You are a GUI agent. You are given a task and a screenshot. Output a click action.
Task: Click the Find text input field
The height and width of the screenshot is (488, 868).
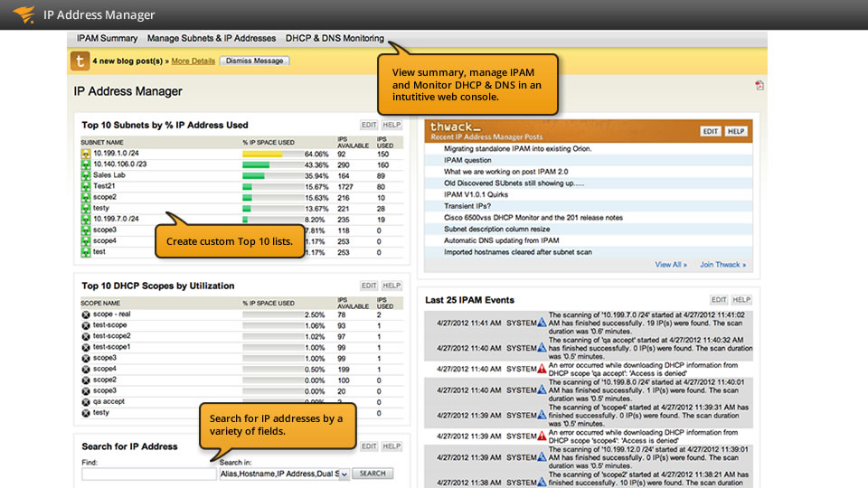tap(148, 474)
